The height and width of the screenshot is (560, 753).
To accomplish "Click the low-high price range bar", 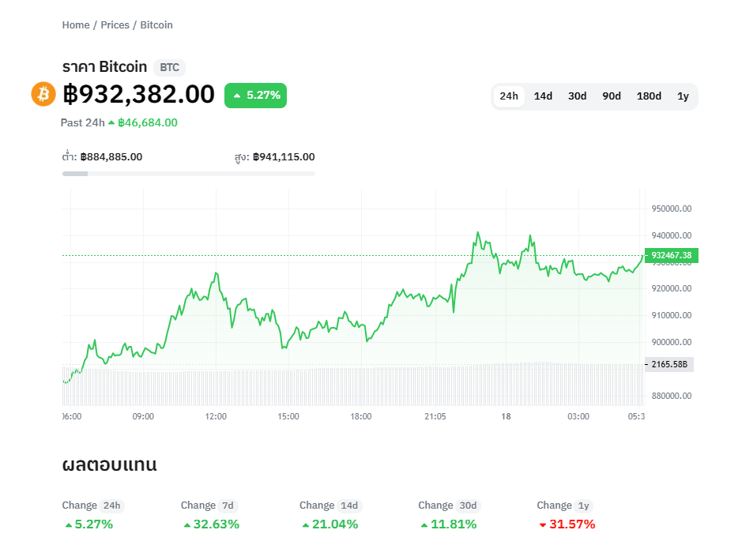I will (189, 174).
